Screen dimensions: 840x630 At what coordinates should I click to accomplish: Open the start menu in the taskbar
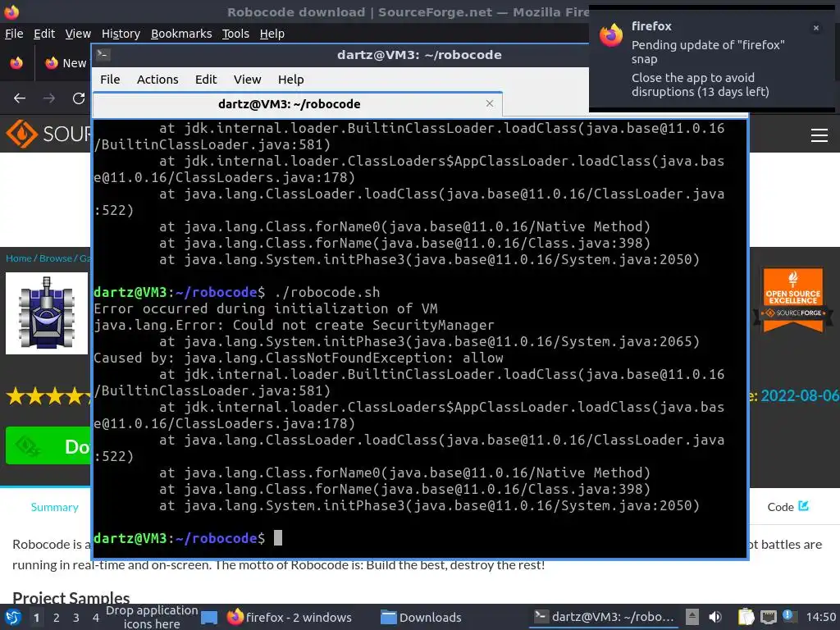(x=13, y=617)
